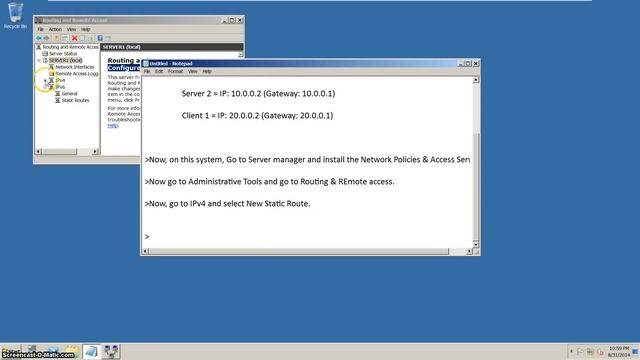Click Notepad vertical scroll up arrow

476,80
